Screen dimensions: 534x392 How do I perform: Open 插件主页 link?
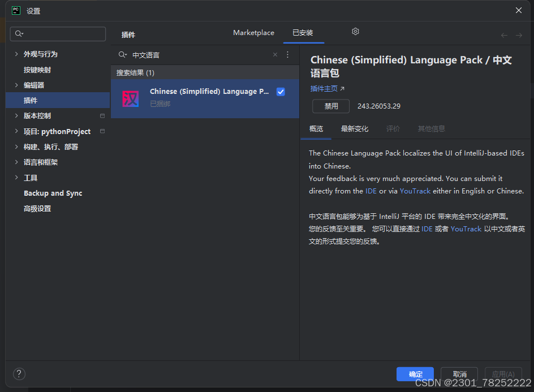[x=328, y=89]
